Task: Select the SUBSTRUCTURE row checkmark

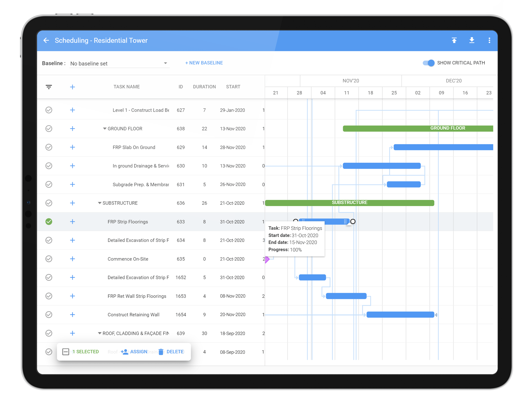Action: [49, 203]
